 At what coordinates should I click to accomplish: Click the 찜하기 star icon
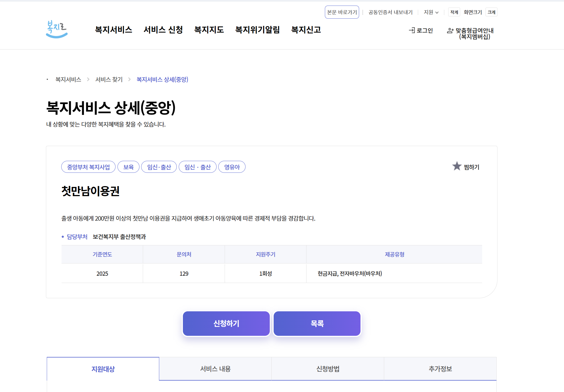[457, 166]
